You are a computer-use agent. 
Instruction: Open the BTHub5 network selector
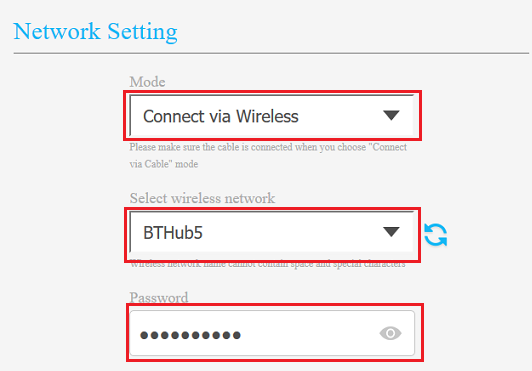[x=272, y=232]
